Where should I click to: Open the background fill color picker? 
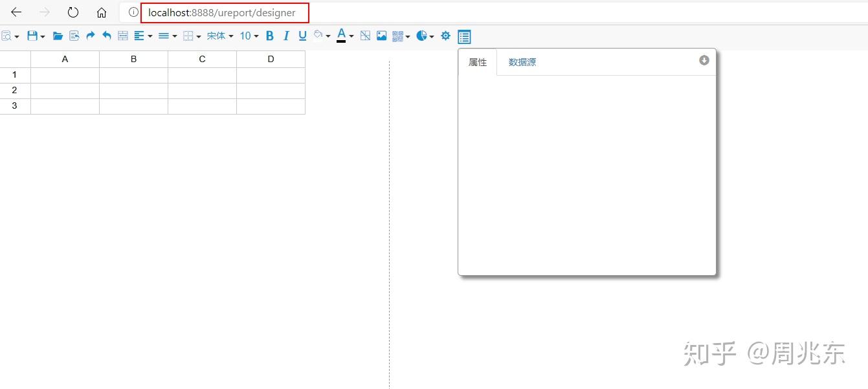(x=322, y=36)
